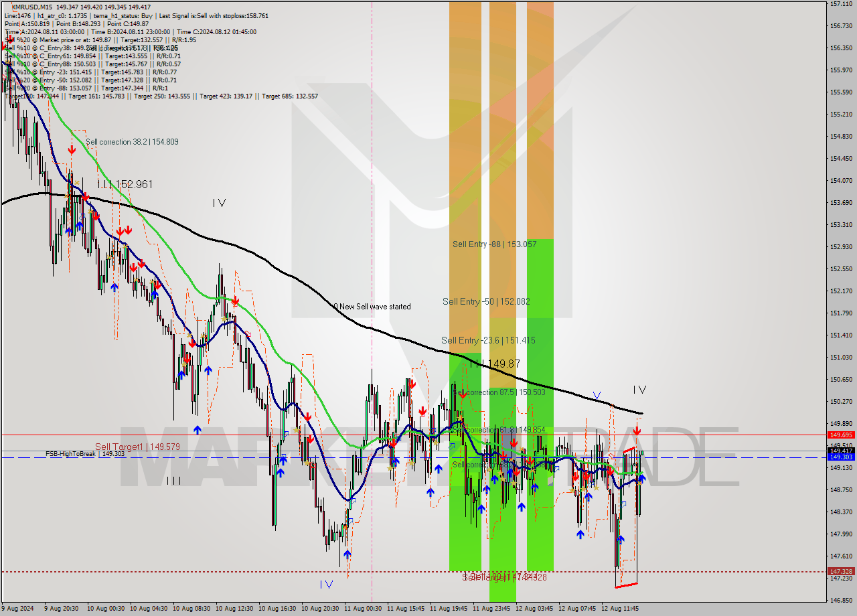Screen dimensions: 857x616
Task: Click the '12 Aug 07:45' time axis label
Action: coord(577,609)
